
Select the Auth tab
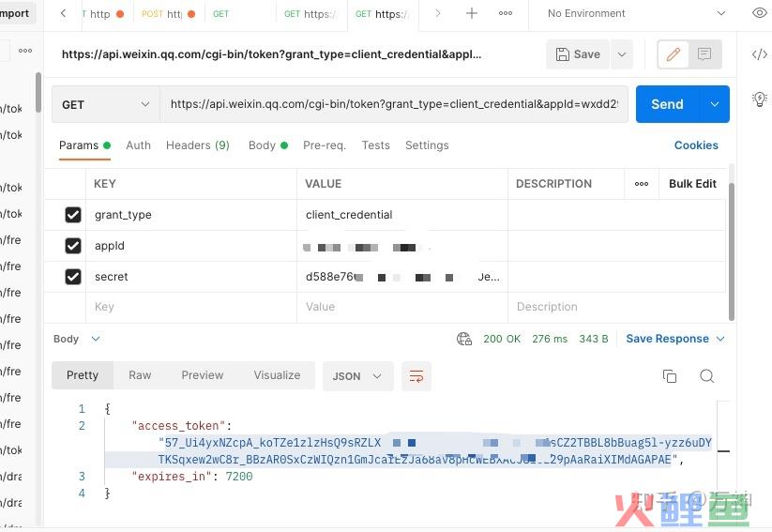point(138,145)
